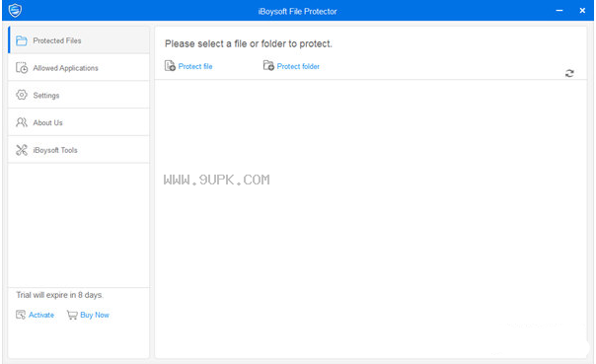Click the Allowed Applications clock icon
Screen dimensions: 596x364
click(x=22, y=68)
